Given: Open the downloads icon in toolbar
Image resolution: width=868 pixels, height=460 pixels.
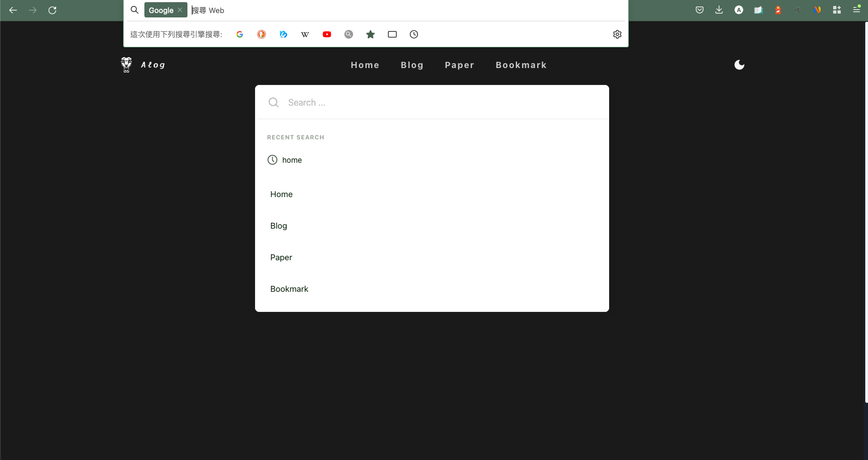Looking at the screenshot, I should [x=719, y=10].
